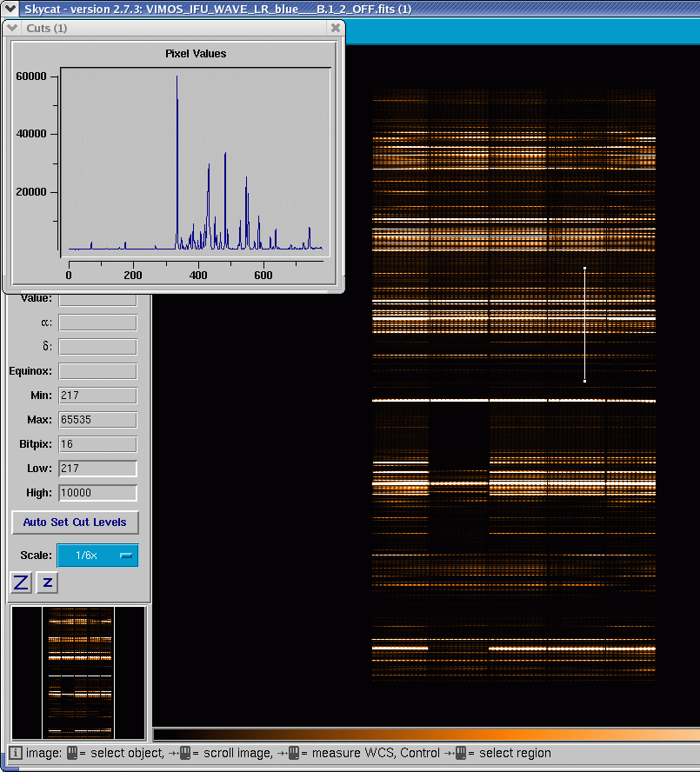Screen dimensions: 700x772
Task: Click the info icon in status bar
Action: tap(16, 753)
